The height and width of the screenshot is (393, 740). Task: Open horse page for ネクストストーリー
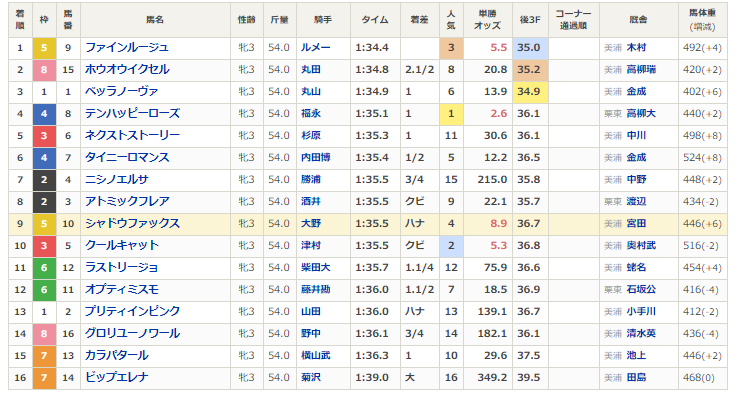(133, 136)
